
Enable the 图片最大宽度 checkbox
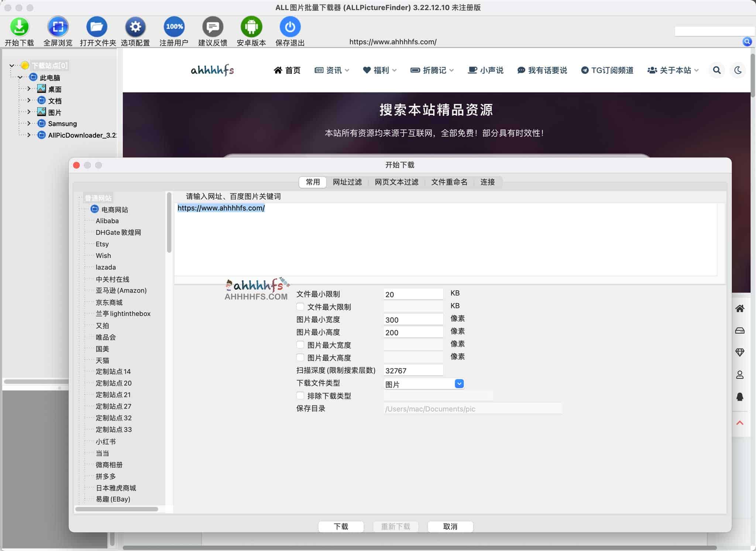coord(300,344)
